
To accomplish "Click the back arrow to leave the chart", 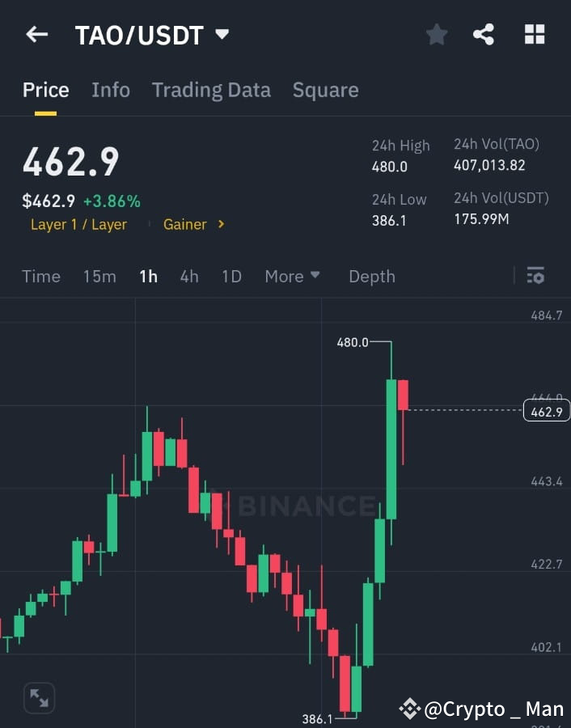I will (36, 34).
